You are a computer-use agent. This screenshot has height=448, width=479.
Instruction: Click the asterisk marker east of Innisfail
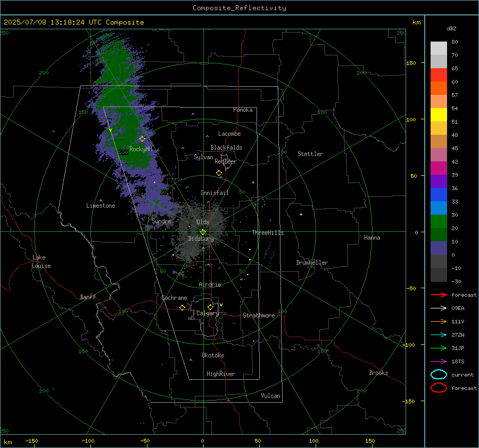tap(253, 183)
